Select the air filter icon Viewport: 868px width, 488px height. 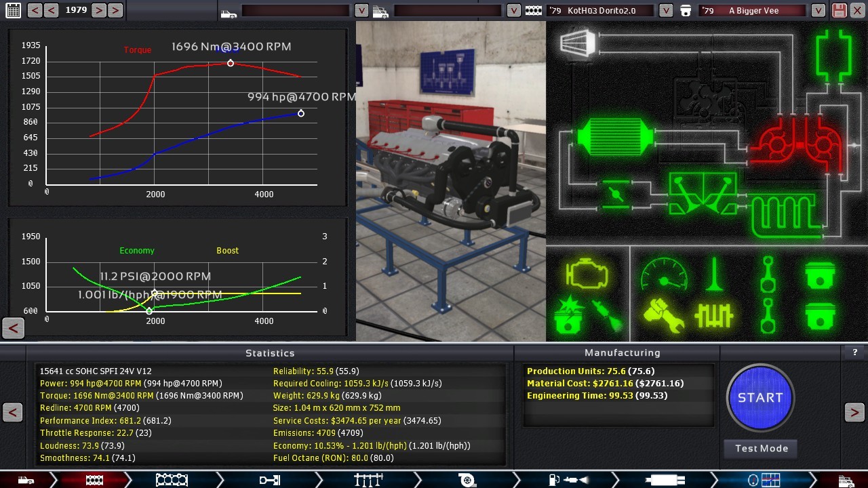point(578,43)
